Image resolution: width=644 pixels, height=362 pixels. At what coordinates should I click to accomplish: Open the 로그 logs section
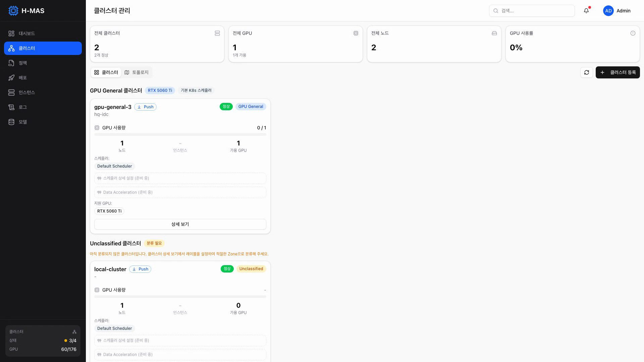pos(23,107)
